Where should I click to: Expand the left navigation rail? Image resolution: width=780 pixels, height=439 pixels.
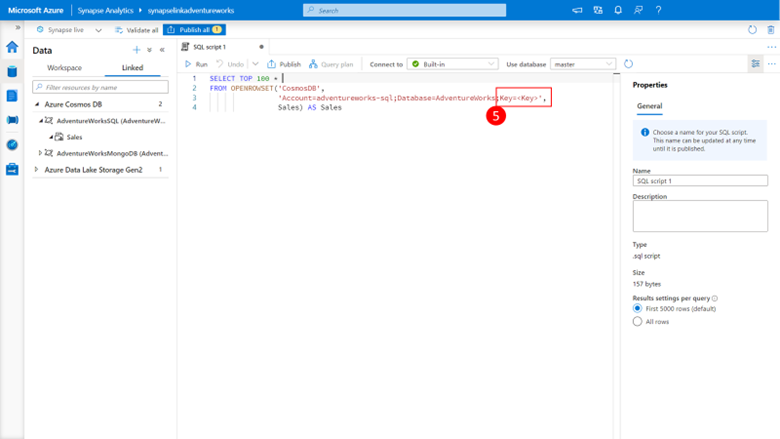pyautogui.click(x=17, y=27)
